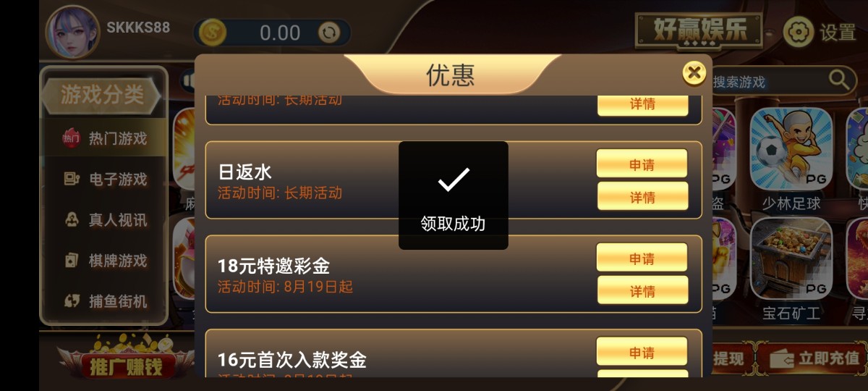The image size is (868, 391).
Task: Apply for 18元特邀彩金 via 申请
Action: (x=642, y=258)
